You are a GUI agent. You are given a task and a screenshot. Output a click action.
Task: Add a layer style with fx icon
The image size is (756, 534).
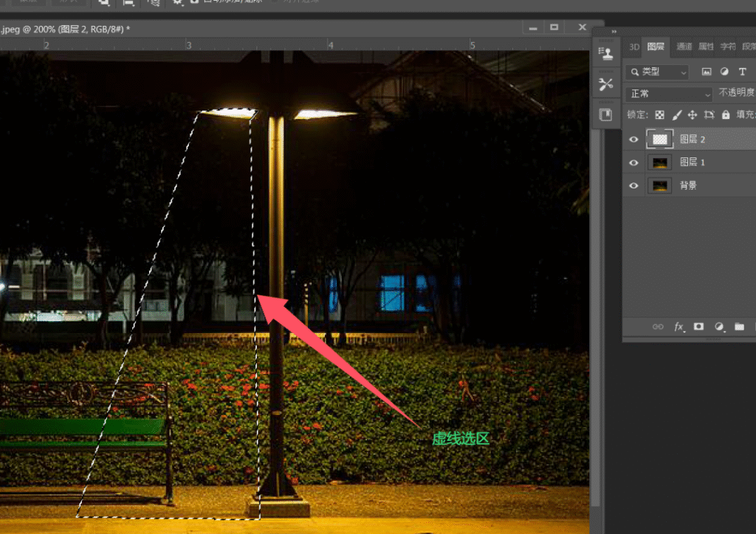[678, 326]
